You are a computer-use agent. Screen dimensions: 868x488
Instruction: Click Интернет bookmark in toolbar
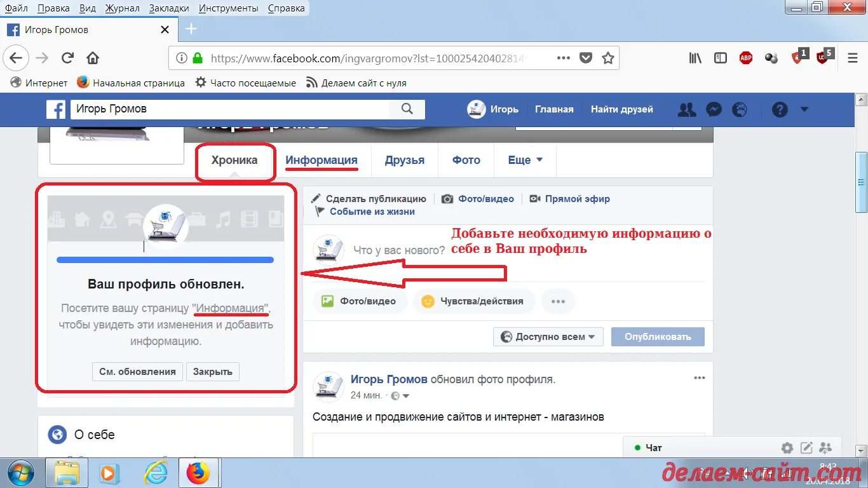39,83
